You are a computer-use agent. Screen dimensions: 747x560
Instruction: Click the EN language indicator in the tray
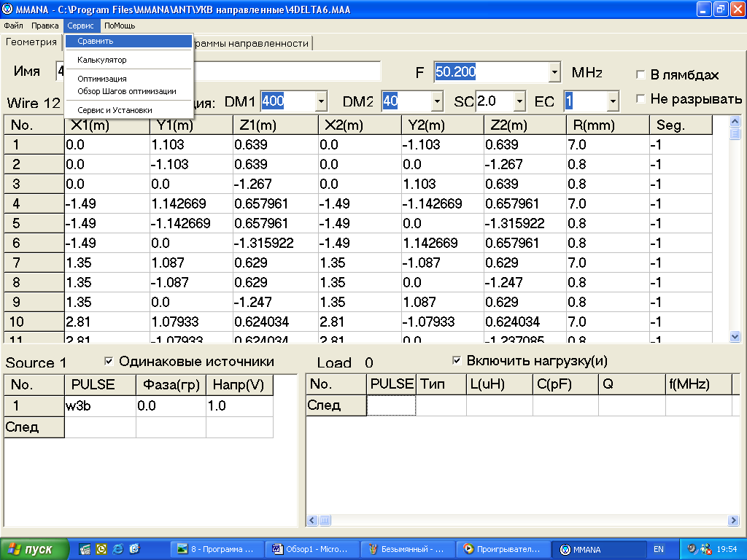pos(659,549)
